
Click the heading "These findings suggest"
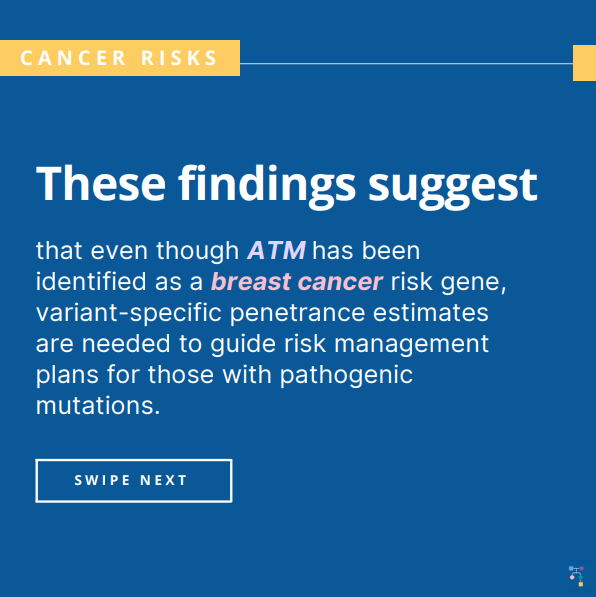click(x=287, y=186)
